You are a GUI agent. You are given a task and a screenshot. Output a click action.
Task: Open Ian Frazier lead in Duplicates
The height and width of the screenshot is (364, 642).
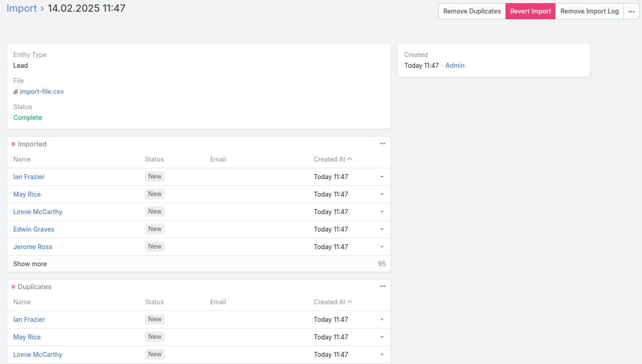click(x=29, y=320)
